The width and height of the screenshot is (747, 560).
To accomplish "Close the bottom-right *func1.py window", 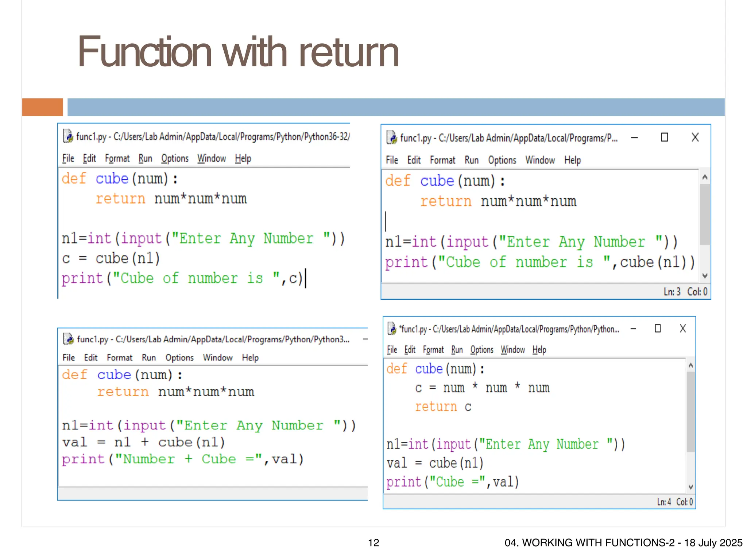I will (683, 328).
